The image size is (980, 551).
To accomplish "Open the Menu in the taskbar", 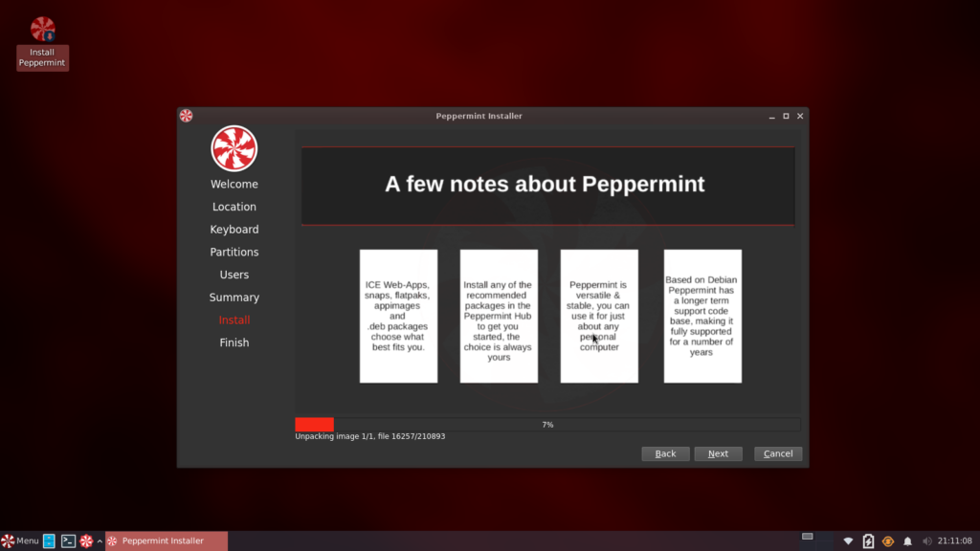I will pyautogui.click(x=21, y=540).
